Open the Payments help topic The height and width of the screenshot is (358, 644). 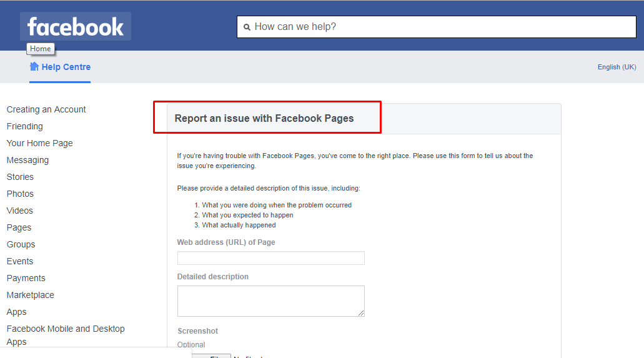tap(26, 278)
